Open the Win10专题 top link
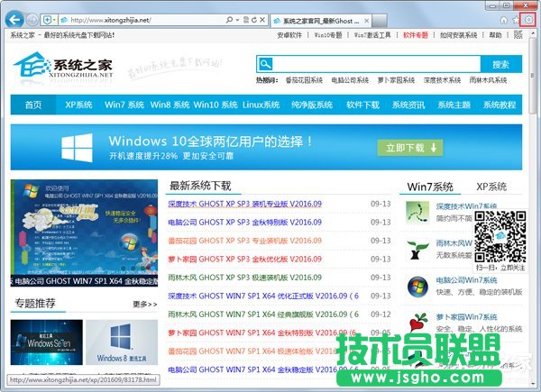 (328, 35)
